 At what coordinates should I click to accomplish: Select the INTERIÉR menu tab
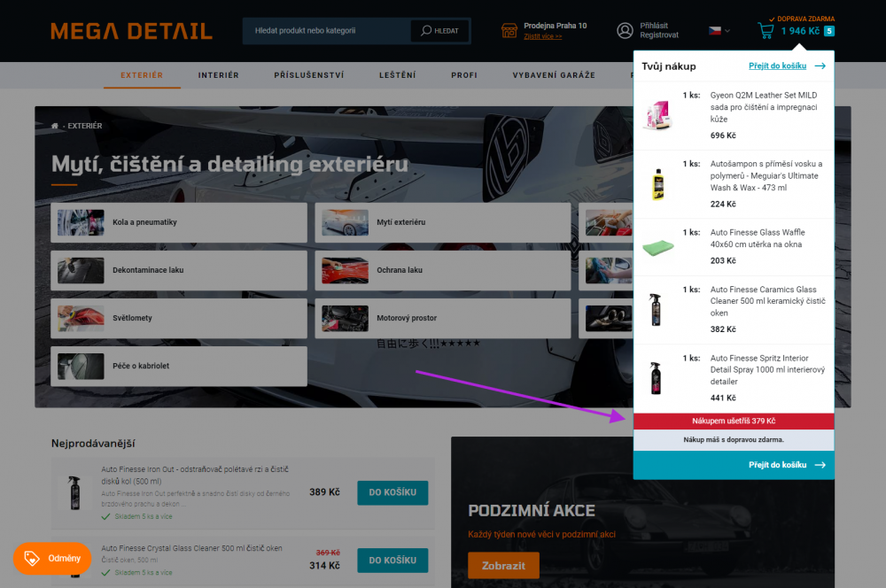click(x=218, y=75)
